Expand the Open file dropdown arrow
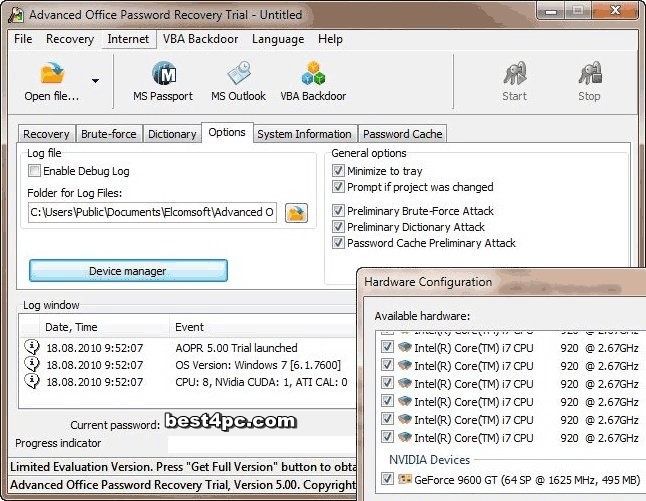 tap(95, 81)
